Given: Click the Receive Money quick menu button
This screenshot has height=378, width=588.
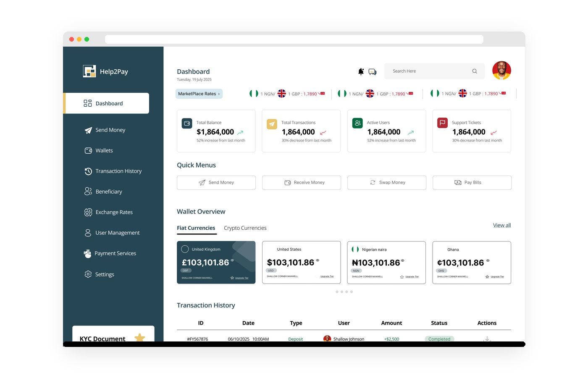Looking at the screenshot, I should [302, 183].
